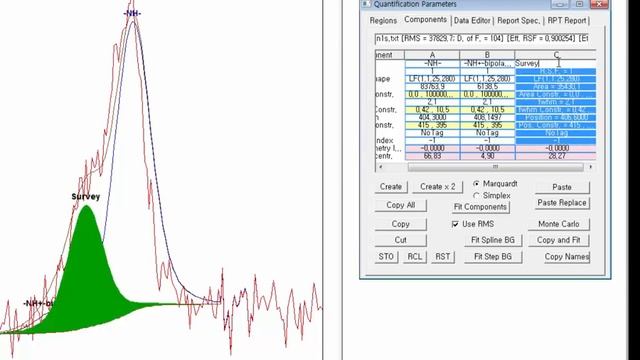
Task: Click the -NH+-bipola... name cell in column B
Action: tap(487, 63)
